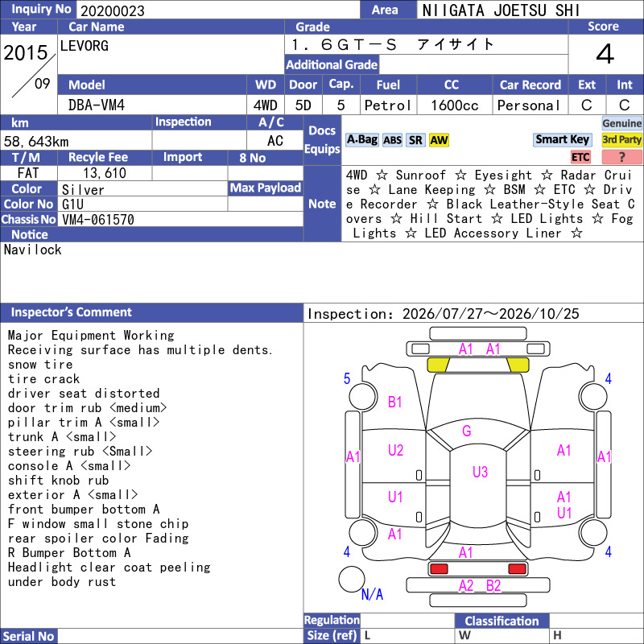
Task: Click the 'Major Equipment Working' comment
Action: pos(91,335)
